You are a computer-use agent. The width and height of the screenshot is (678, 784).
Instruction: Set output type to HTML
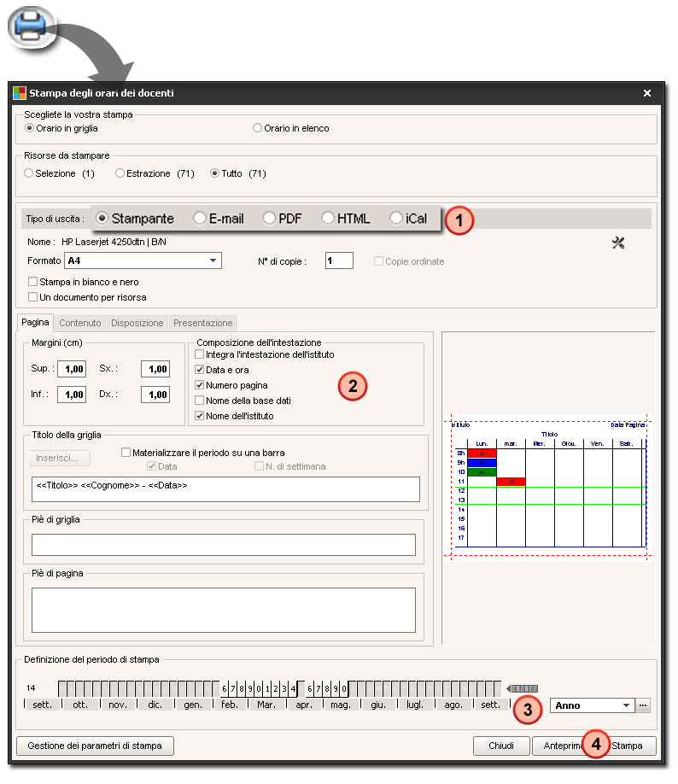[x=346, y=219]
